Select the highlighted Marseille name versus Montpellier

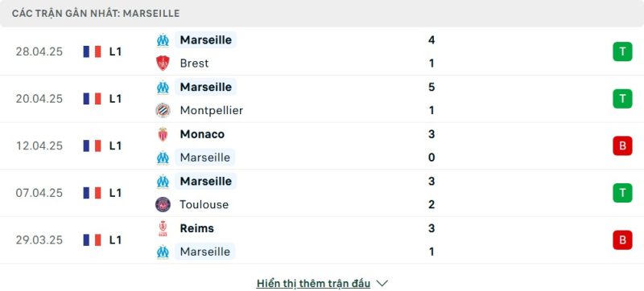pos(206,87)
